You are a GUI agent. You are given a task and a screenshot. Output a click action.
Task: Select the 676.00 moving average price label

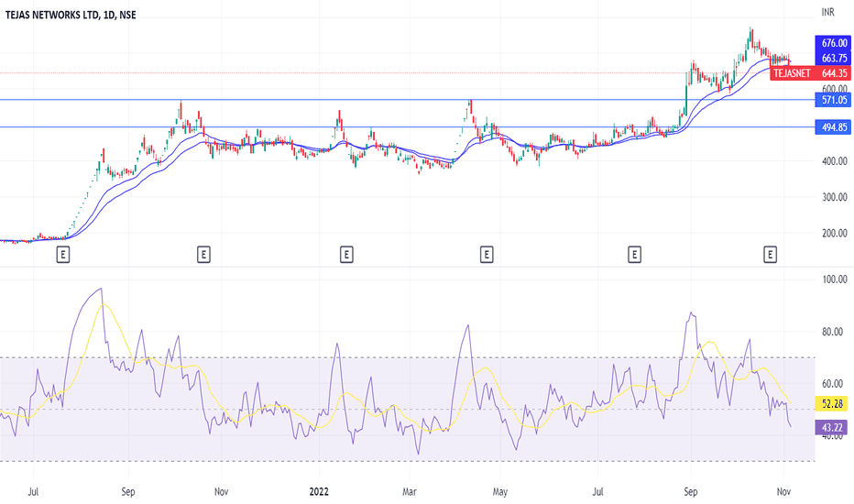833,43
